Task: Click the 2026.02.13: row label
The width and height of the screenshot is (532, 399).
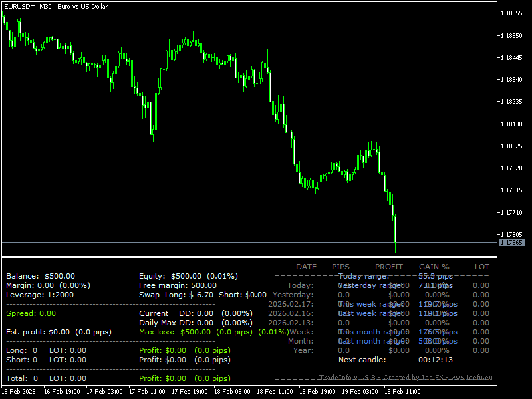Action: (x=291, y=323)
